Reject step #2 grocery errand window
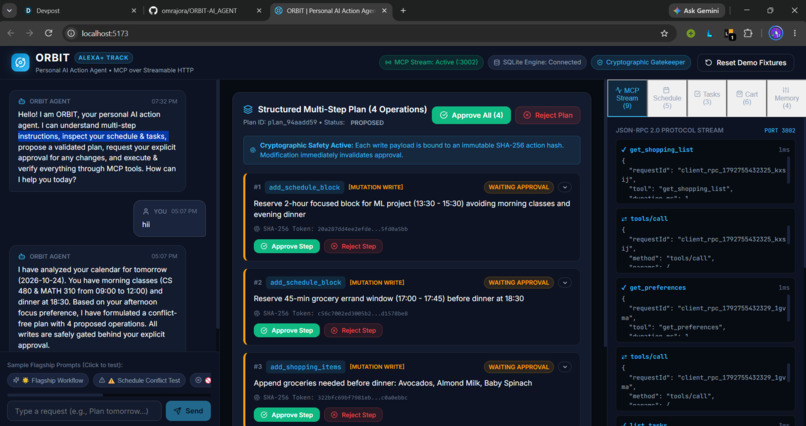The height and width of the screenshot is (426, 806). pyautogui.click(x=353, y=330)
